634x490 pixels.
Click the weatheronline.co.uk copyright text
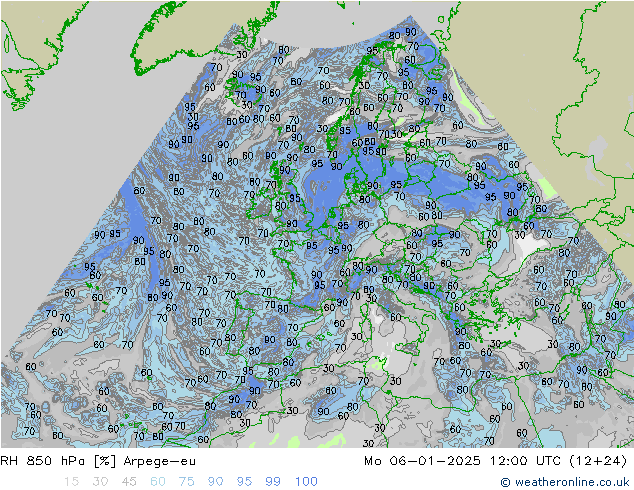(565, 482)
